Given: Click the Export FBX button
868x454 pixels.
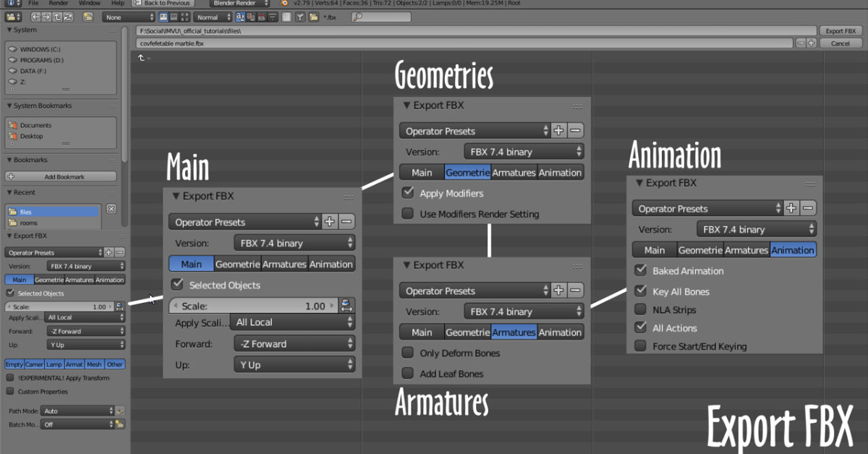Looking at the screenshot, I should coord(839,30).
